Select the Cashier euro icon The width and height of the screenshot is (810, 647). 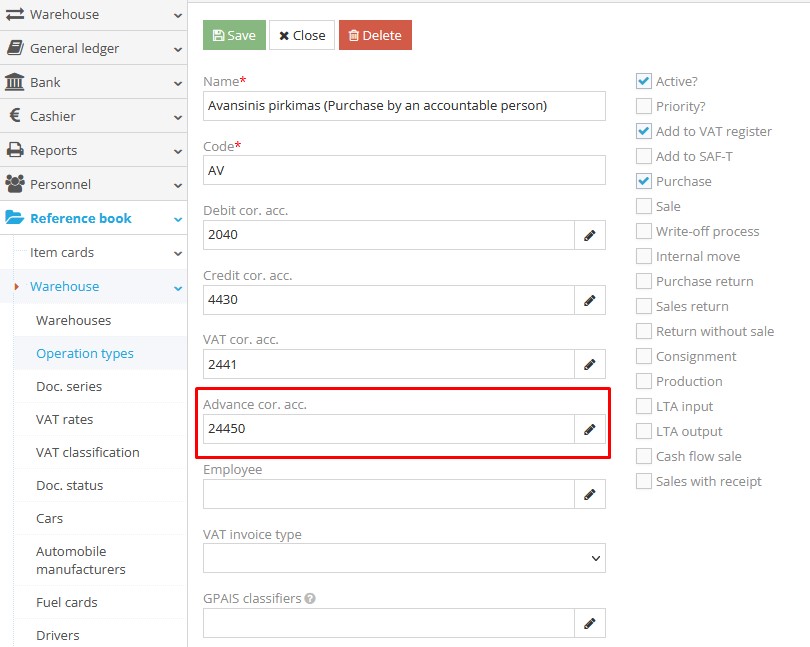14,115
